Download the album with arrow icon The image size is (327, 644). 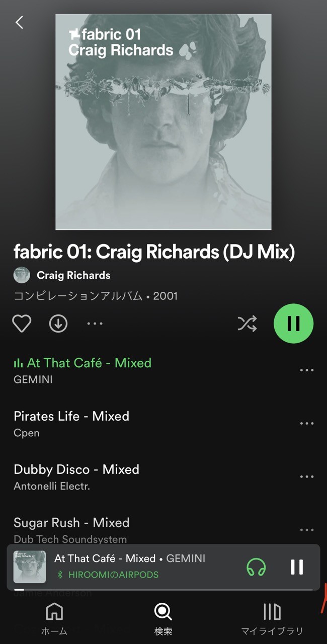[58, 324]
